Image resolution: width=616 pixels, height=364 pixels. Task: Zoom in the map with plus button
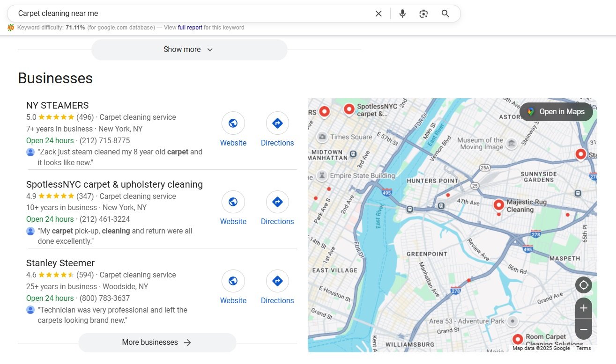tap(584, 308)
